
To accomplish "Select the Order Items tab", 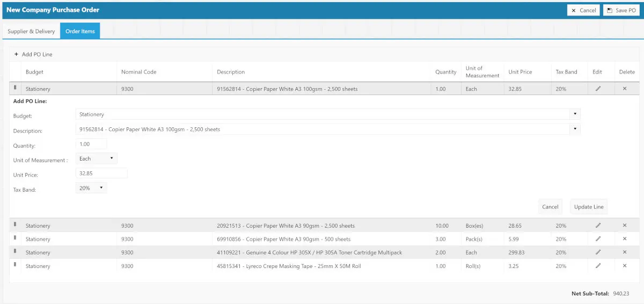I will [80, 31].
